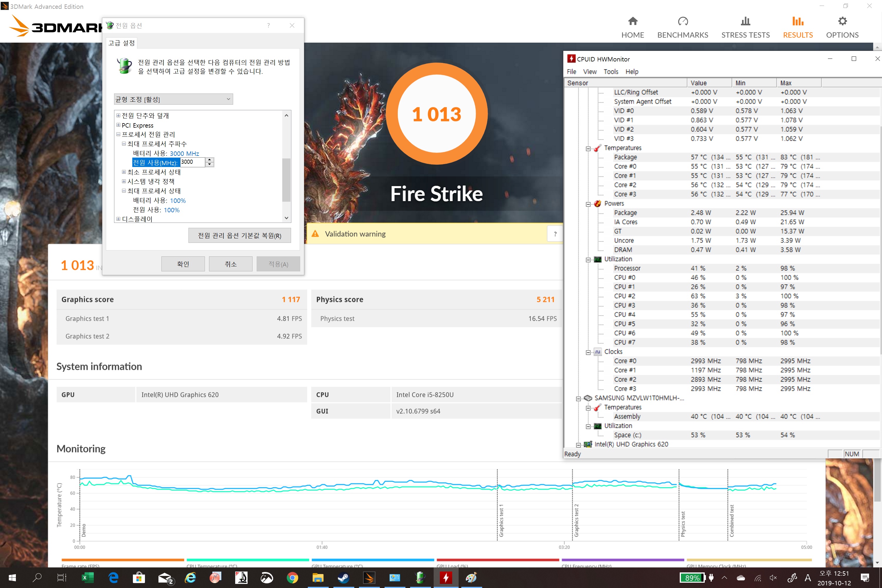
Task: Open Chrome from the taskbar
Action: [292, 578]
